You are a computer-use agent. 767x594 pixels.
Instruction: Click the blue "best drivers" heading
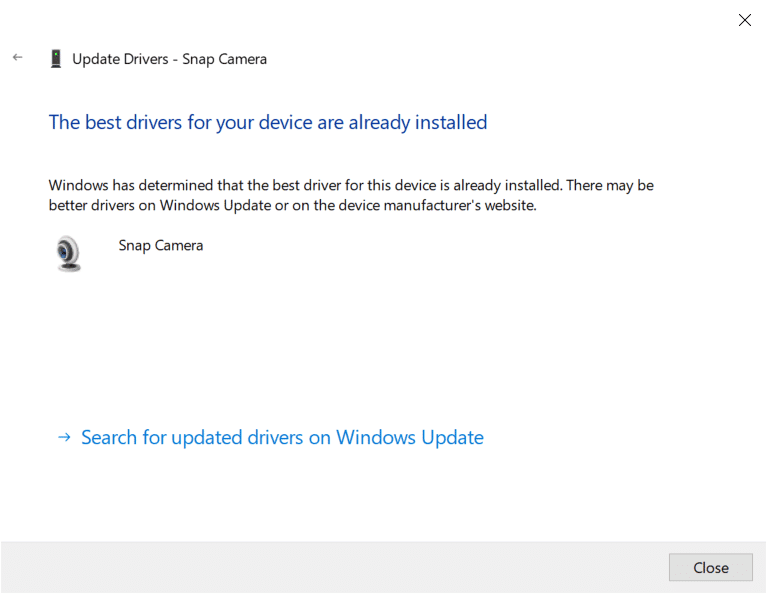[268, 122]
